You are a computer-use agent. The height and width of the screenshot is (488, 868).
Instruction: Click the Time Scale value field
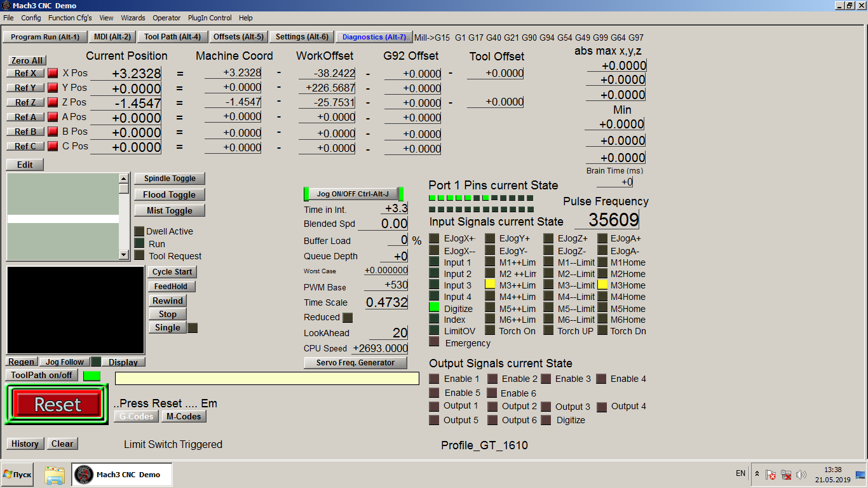point(387,302)
